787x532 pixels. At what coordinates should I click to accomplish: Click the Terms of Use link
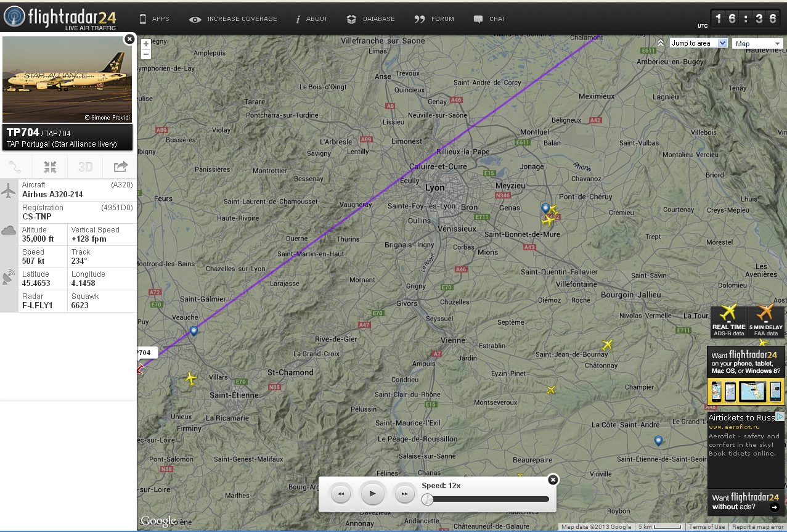tap(707, 527)
